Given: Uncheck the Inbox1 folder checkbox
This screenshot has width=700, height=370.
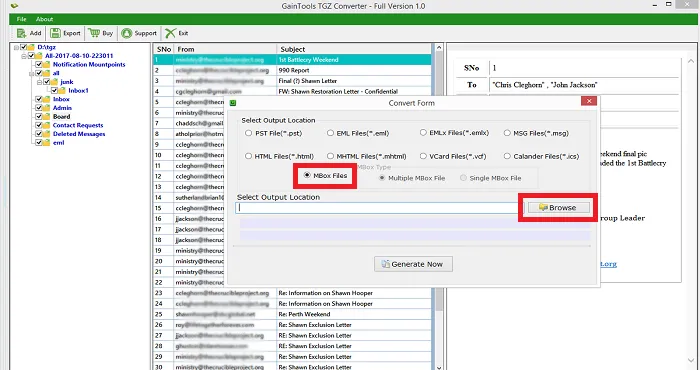Looking at the screenshot, I should click(x=54, y=91).
